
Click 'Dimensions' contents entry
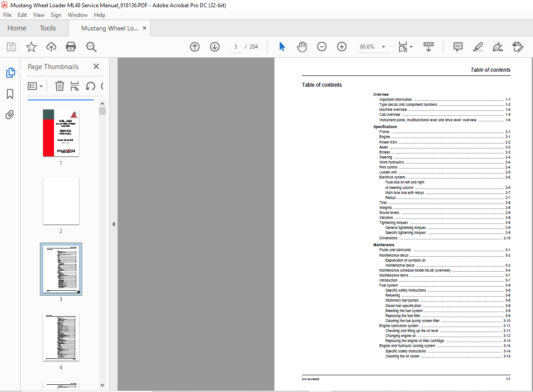[388, 238]
